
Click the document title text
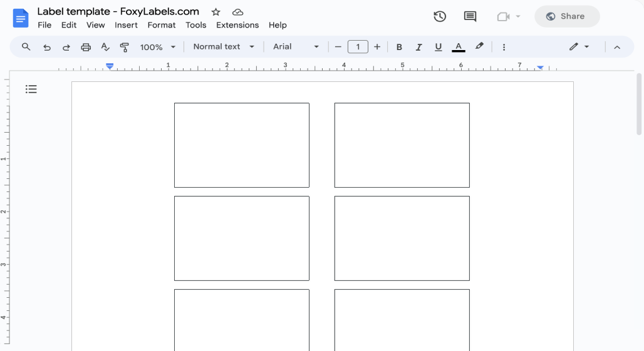[118, 11]
